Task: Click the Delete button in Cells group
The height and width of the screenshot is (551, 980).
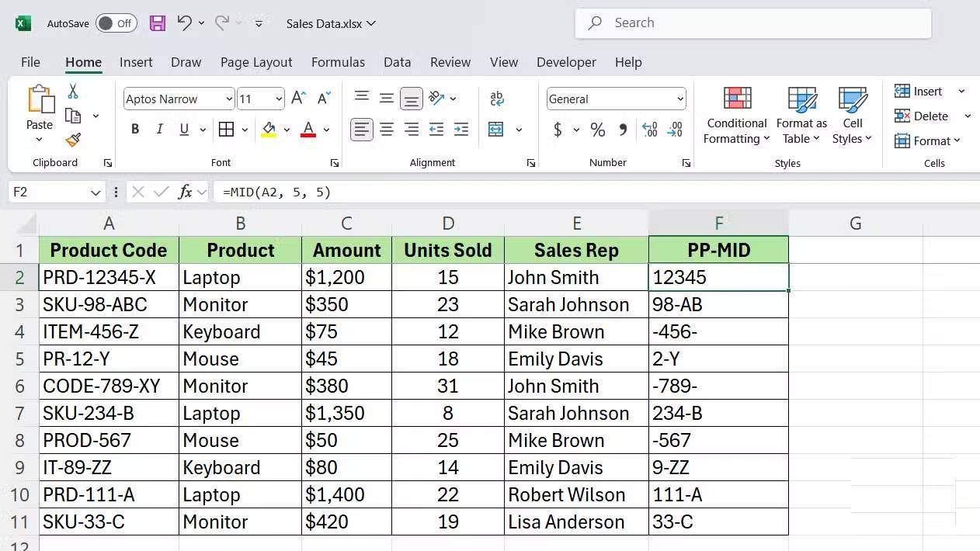Action: click(x=922, y=116)
